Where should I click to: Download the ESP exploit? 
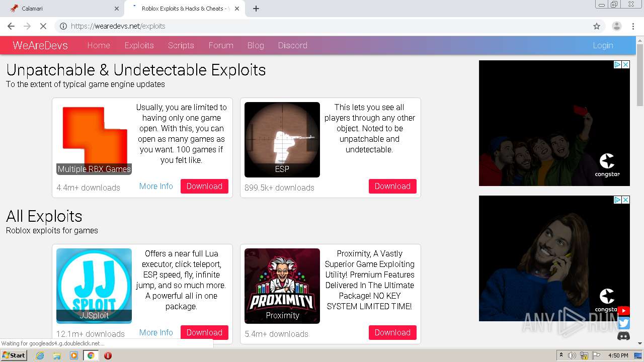(392, 186)
